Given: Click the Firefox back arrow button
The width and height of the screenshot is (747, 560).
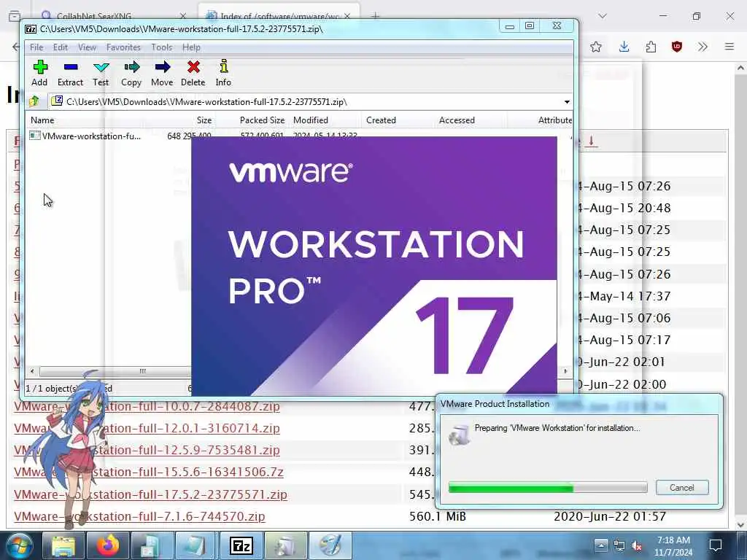Looking at the screenshot, I should [x=16, y=47].
